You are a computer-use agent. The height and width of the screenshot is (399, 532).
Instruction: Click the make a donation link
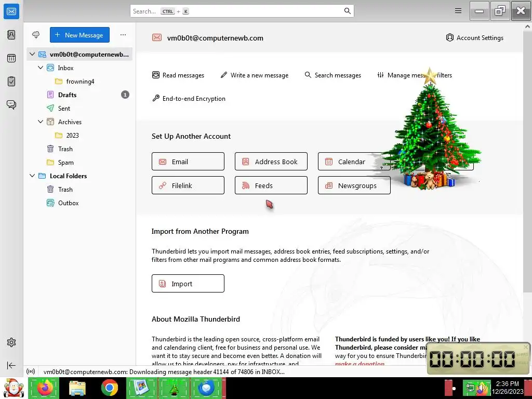360,363
